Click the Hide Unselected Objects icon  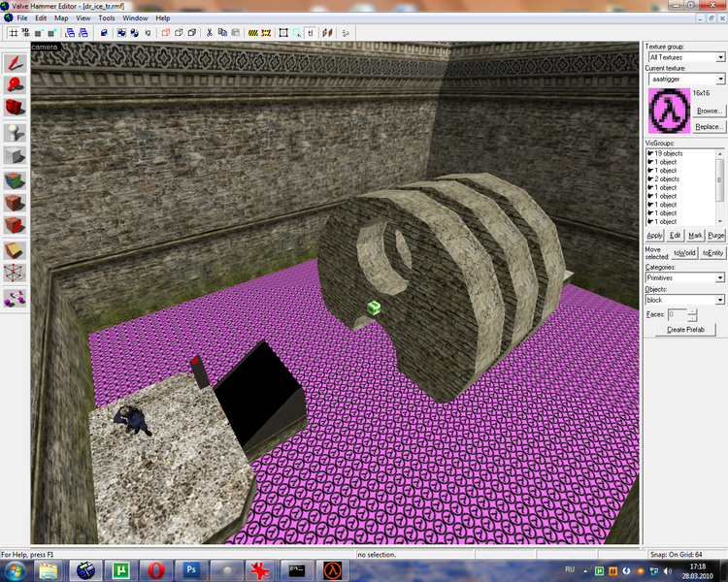point(179,32)
